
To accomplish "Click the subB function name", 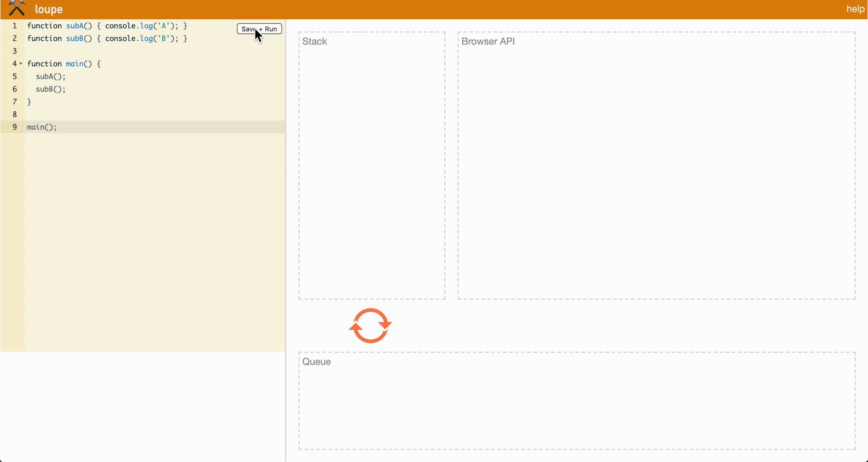I will click(74, 38).
